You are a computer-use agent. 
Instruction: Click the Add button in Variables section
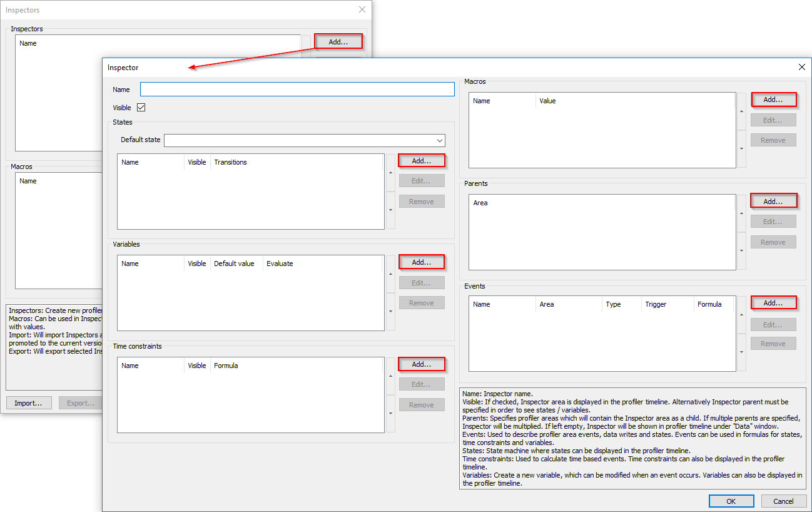coord(421,262)
